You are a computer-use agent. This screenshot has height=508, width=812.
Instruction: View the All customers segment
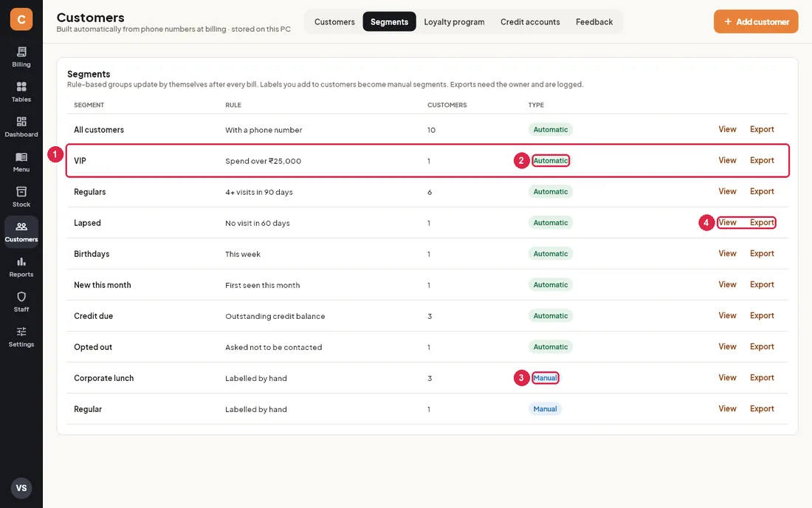[727, 129]
